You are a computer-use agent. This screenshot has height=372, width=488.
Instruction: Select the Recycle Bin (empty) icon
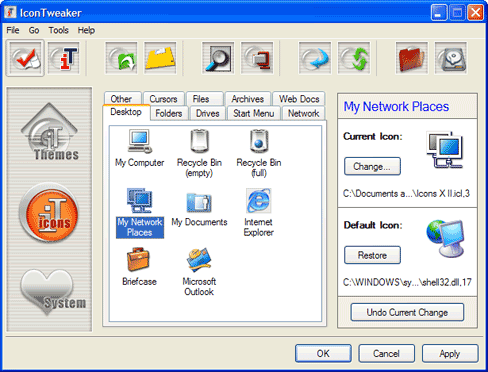[199, 153]
